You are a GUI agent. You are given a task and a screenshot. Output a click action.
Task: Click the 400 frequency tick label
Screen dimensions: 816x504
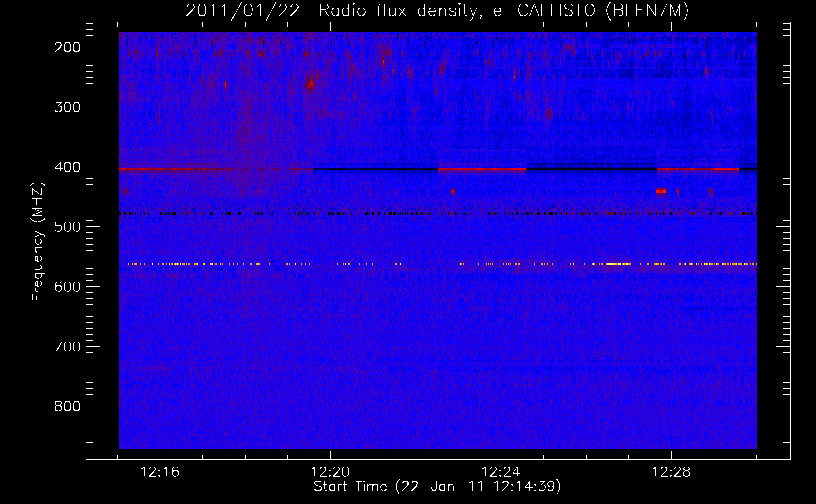(x=68, y=167)
